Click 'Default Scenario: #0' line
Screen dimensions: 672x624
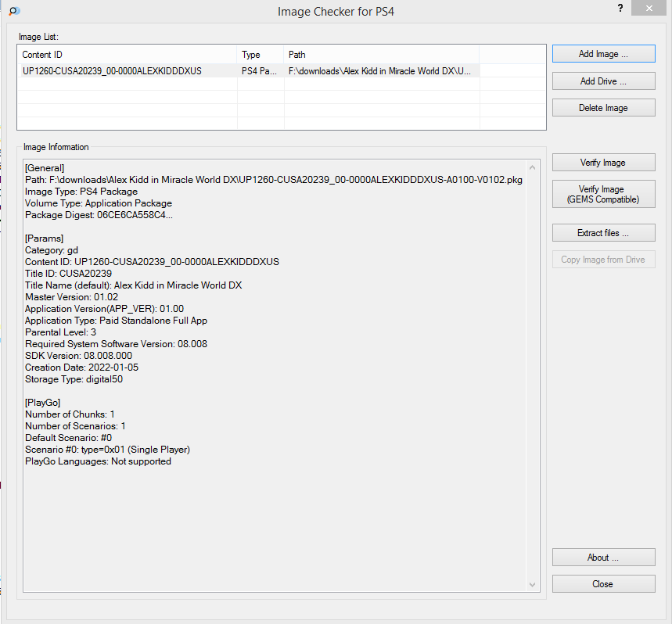tap(69, 438)
